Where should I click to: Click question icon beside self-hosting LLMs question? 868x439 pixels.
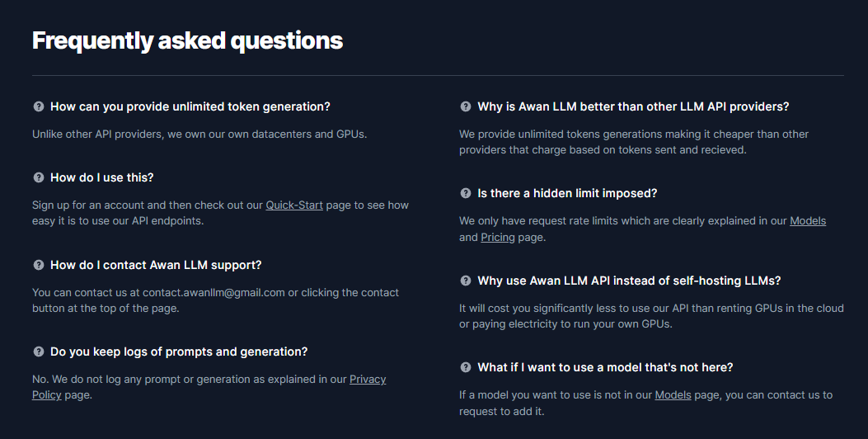point(466,281)
